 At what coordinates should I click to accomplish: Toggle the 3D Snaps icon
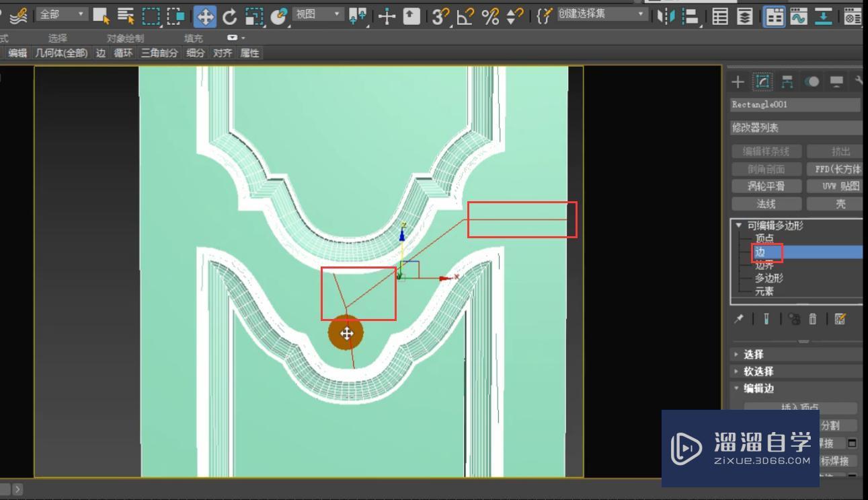tap(440, 16)
